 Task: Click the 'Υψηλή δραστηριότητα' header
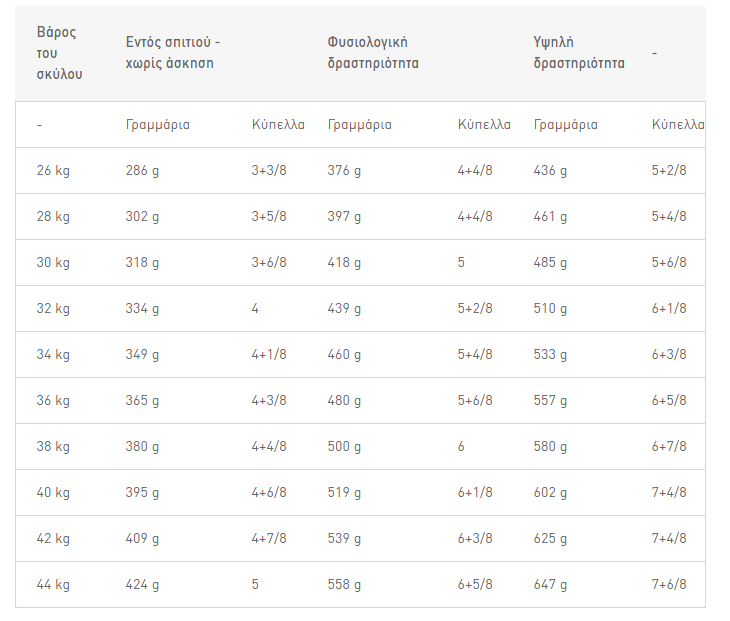coord(579,53)
